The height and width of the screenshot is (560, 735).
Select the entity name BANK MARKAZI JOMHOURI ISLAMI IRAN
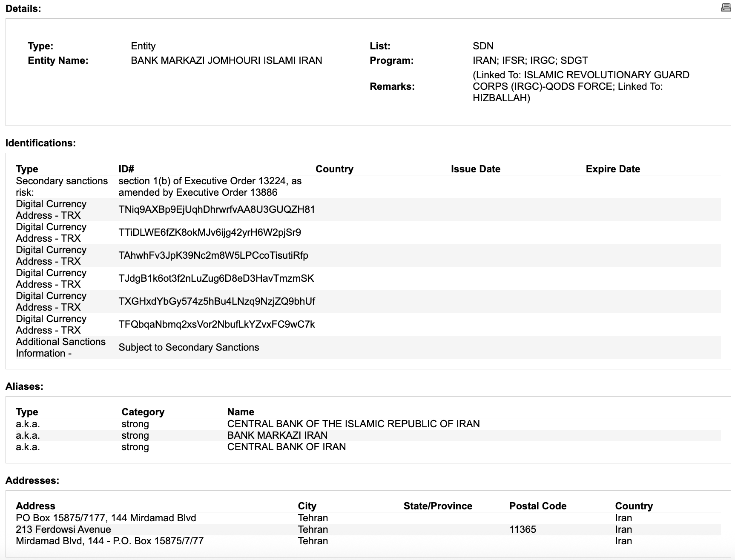[227, 60]
